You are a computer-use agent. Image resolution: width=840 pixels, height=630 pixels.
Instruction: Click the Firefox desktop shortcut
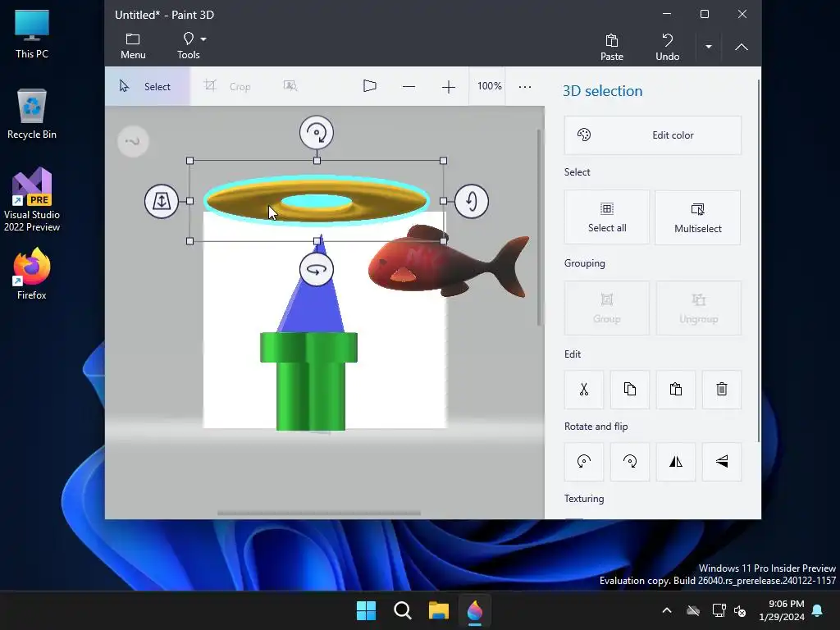(x=32, y=273)
